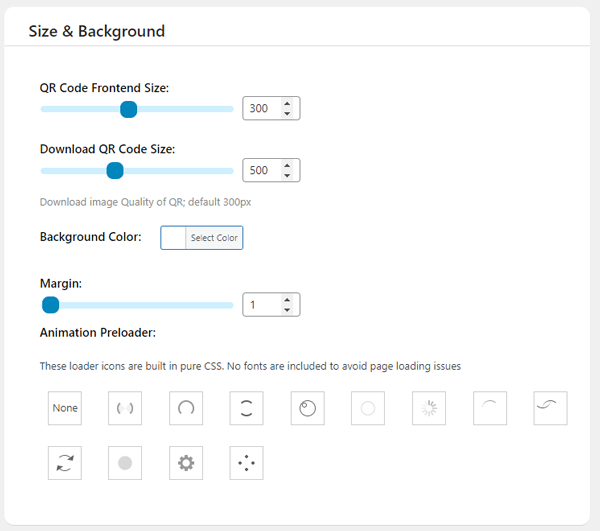Pick the wavy line preloader icon
The image size is (600, 531).
point(550,408)
